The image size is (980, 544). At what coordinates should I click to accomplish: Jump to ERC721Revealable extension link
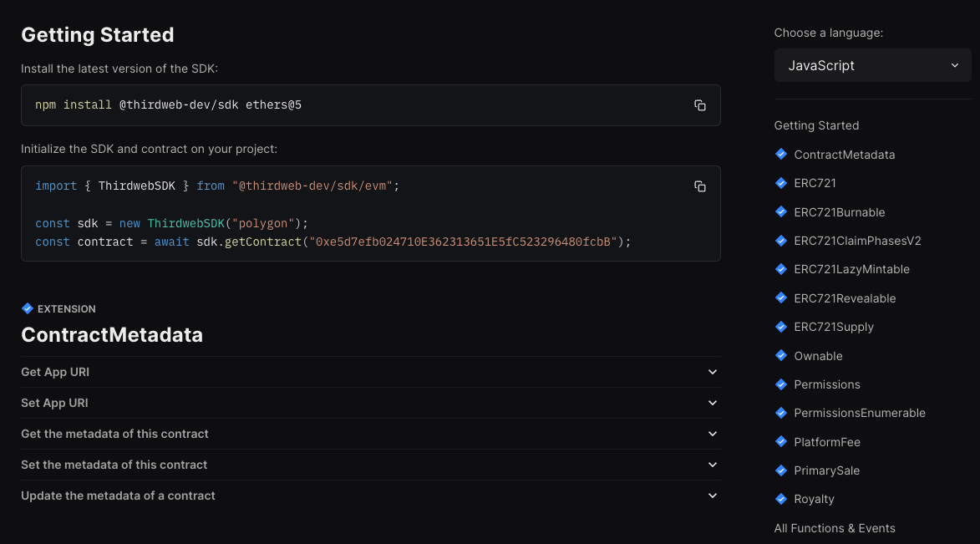point(845,298)
